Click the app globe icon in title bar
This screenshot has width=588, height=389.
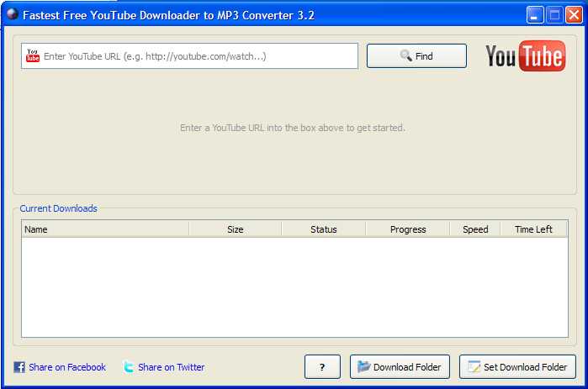(x=12, y=13)
